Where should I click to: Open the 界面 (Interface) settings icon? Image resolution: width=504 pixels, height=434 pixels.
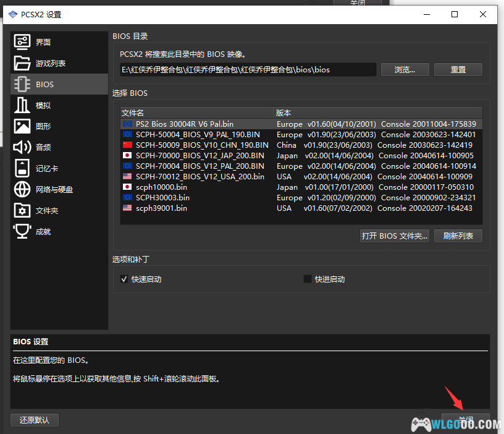point(22,42)
